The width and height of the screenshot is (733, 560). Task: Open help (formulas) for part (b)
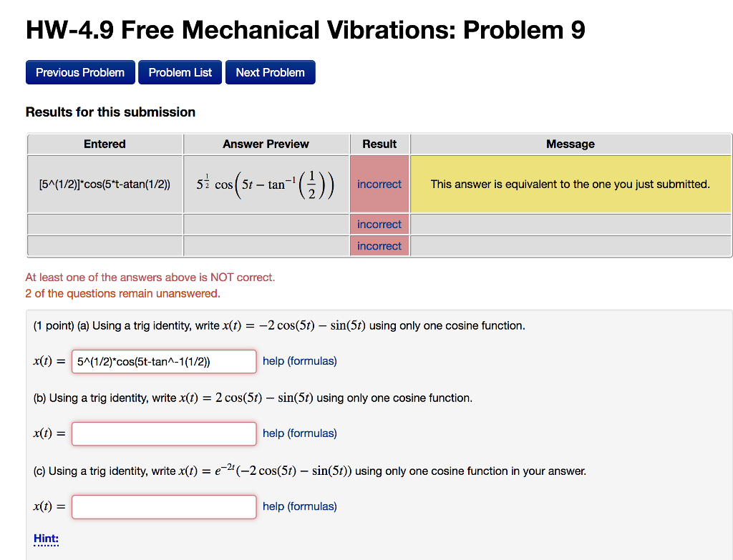coord(299,433)
